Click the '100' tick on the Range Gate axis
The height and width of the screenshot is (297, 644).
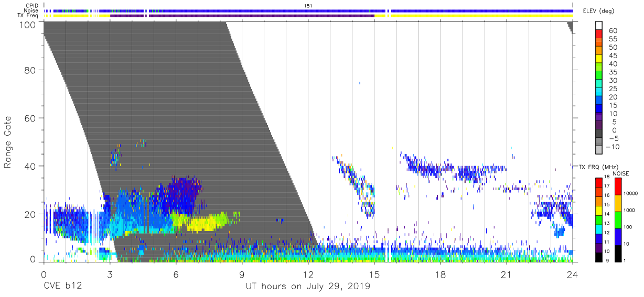[27, 25]
